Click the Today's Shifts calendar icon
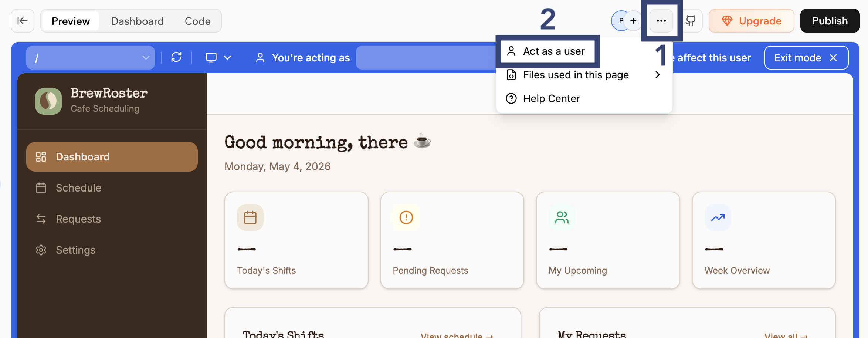 pos(250,217)
